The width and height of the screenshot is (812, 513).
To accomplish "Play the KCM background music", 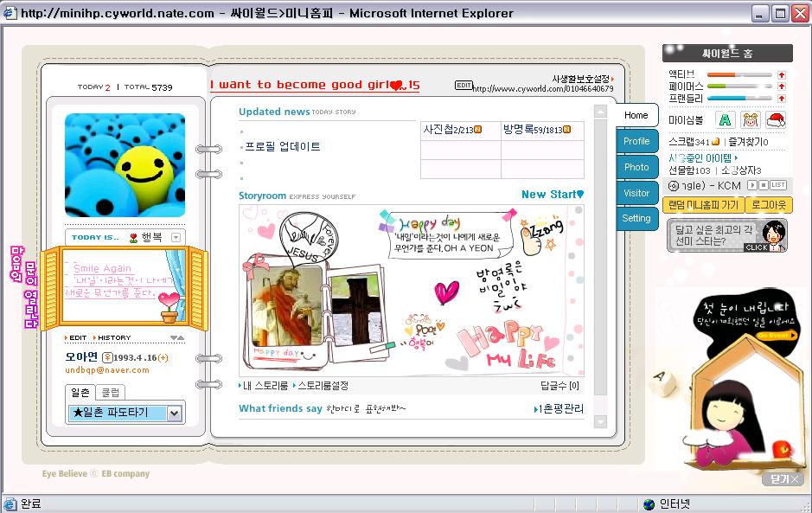I will pyautogui.click(x=752, y=185).
